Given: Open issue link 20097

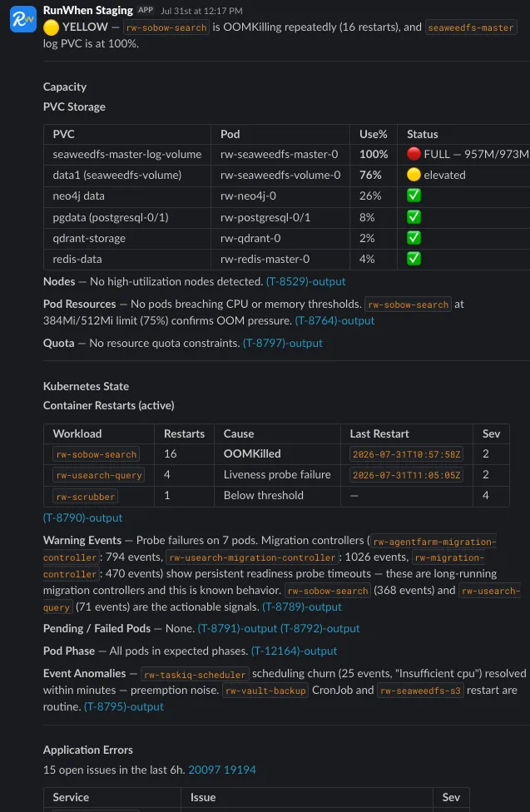Looking at the screenshot, I should click(x=204, y=770).
